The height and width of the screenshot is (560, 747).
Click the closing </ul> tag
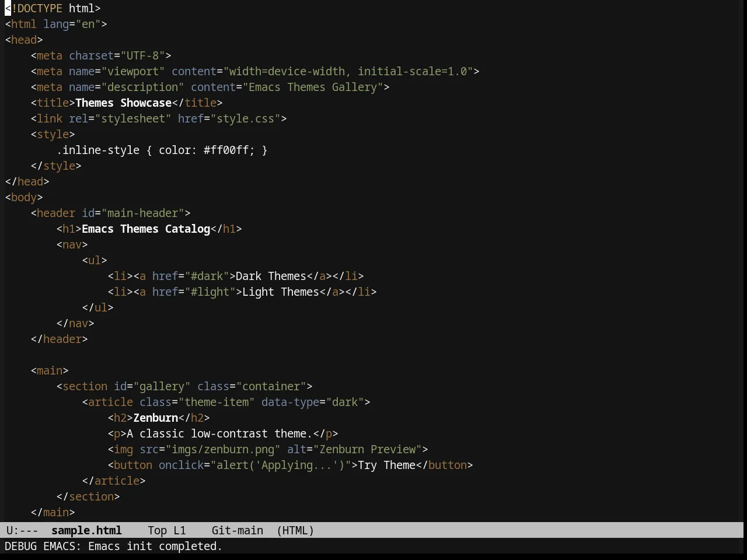pyautogui.click(x=98, y=307)
